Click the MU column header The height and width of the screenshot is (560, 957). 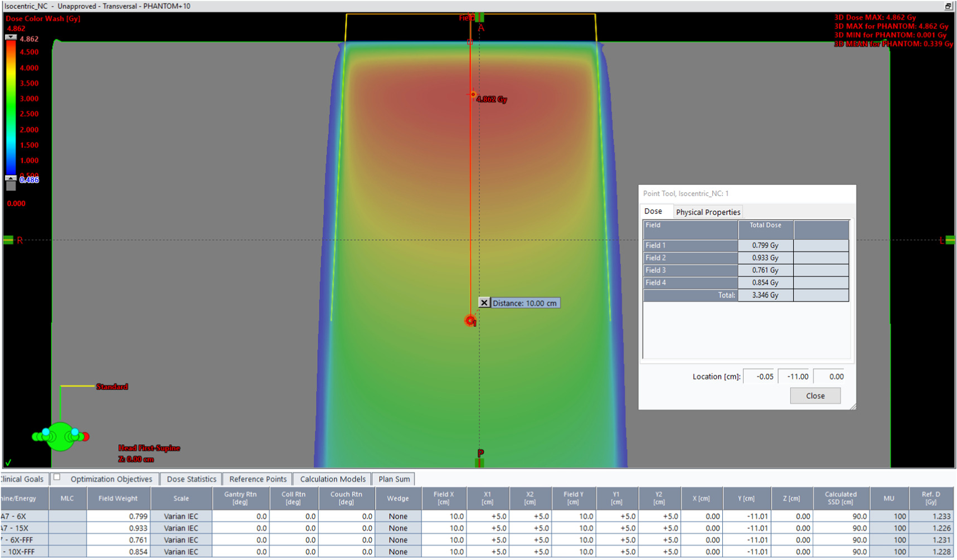(889, 498)
